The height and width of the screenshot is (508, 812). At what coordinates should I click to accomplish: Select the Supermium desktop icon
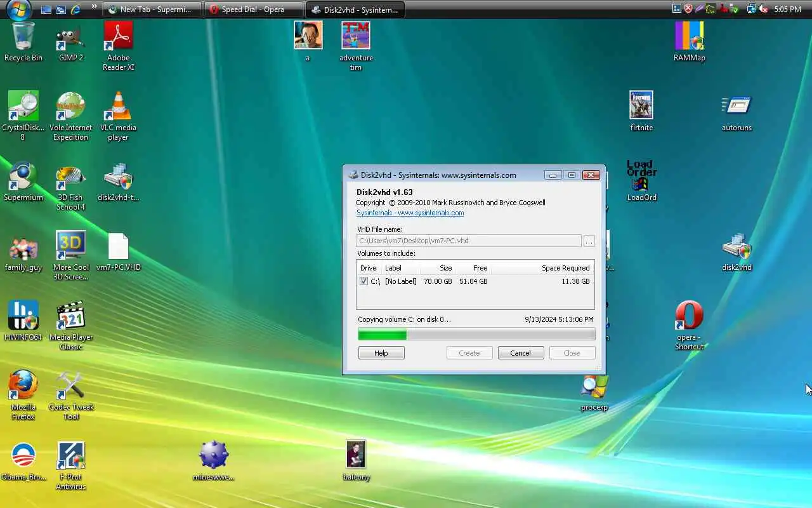point(23,182)
